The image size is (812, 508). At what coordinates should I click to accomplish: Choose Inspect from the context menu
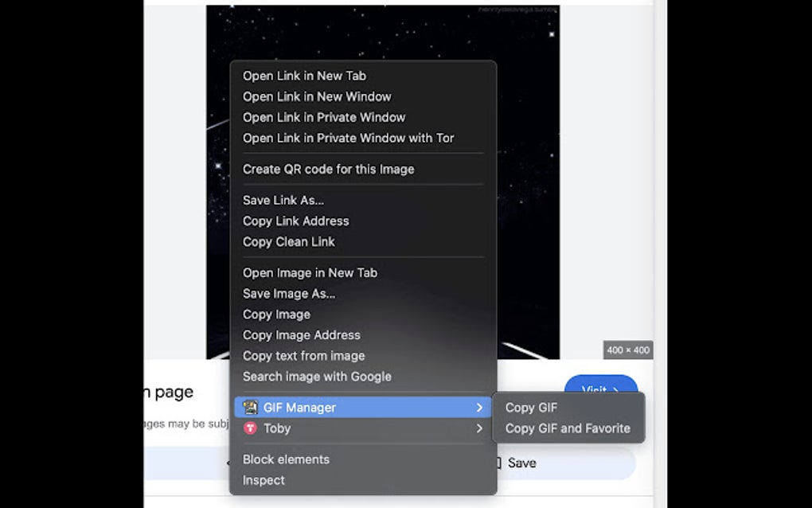click(263, 480)
